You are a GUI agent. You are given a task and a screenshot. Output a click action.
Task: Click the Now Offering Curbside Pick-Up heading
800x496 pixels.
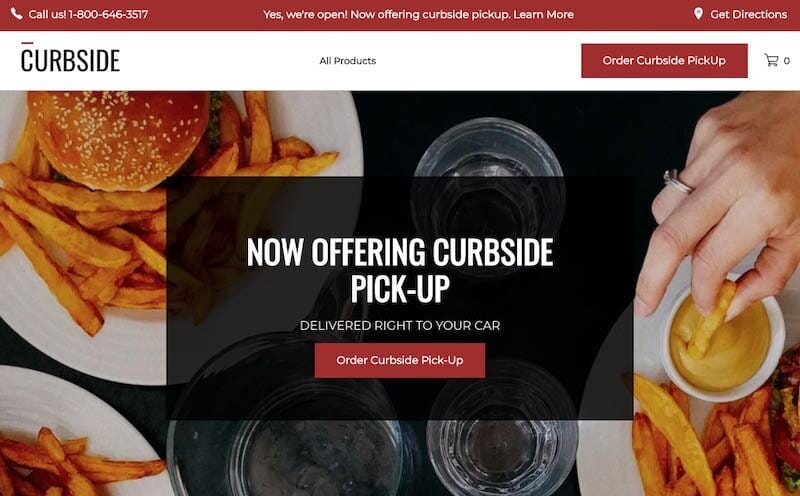[x=399, y=270]
